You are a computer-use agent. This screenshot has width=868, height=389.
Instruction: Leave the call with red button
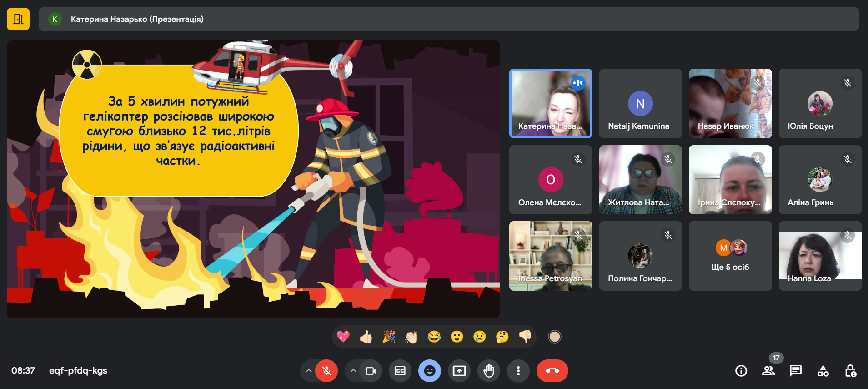[x=552, y=371]
